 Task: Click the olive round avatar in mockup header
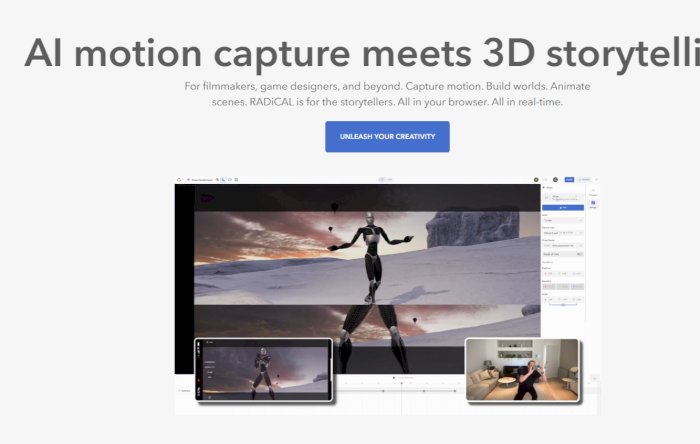click(x=536, y=180)
